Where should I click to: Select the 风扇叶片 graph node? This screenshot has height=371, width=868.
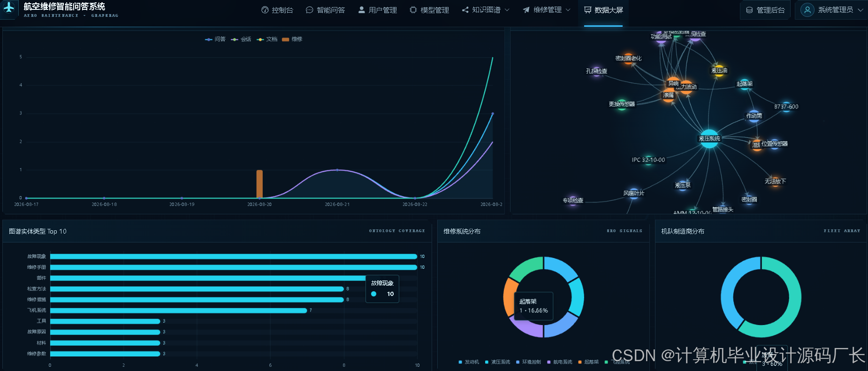coord(634,193)
